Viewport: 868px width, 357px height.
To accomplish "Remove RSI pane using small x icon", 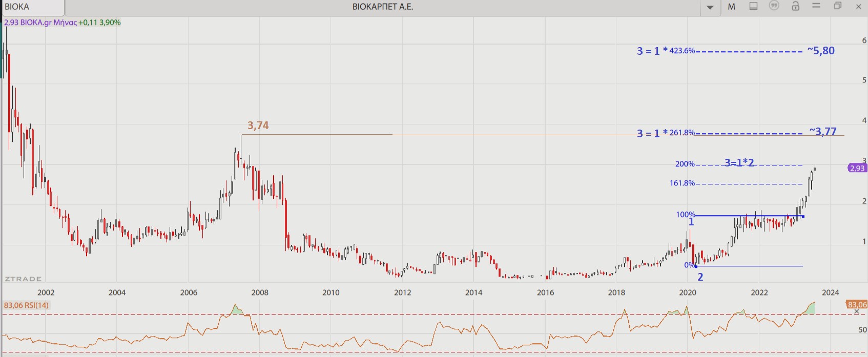I will 856,312.
